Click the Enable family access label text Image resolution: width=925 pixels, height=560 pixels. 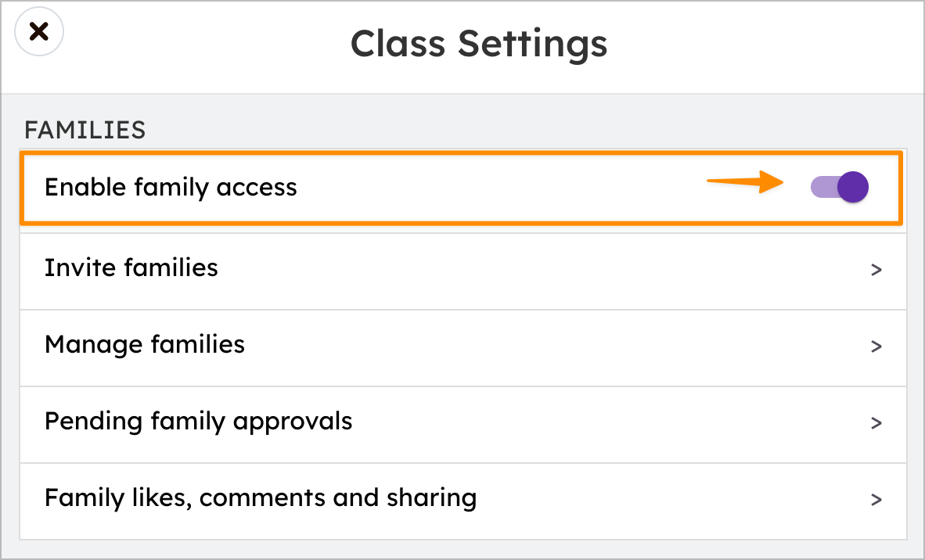pyautogui.click(x=171, y=188)
